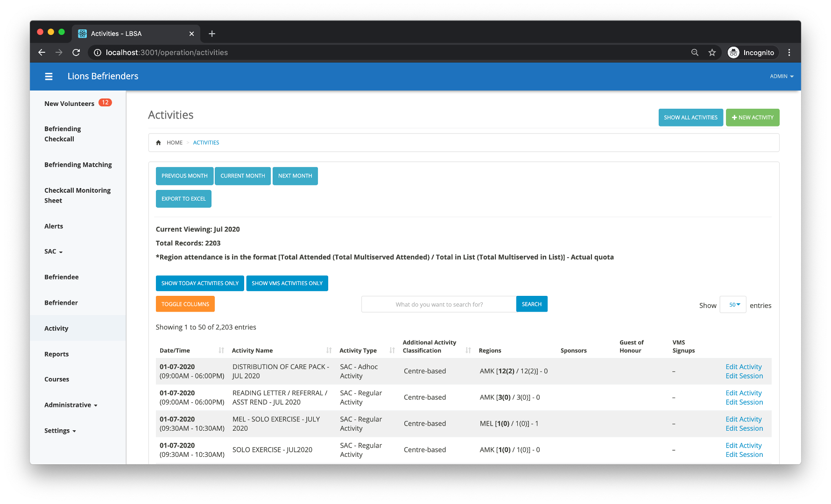Sort by Activity Name column

click(329, 350)
